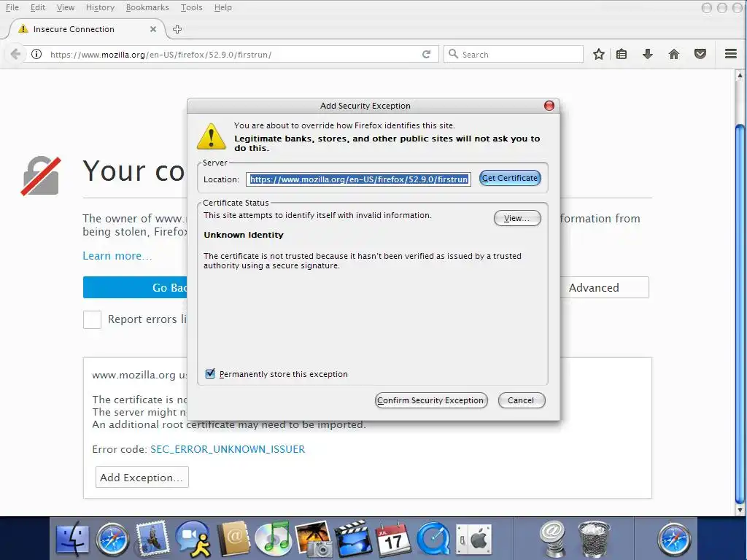Bookmark this page with the star icon
This screenshot has height=560, width=747.
599,54
